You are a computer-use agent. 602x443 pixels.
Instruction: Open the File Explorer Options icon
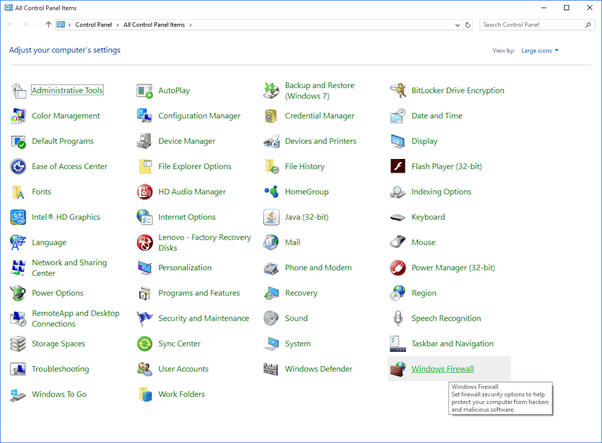pyautogui.click(x=145, y=167)
